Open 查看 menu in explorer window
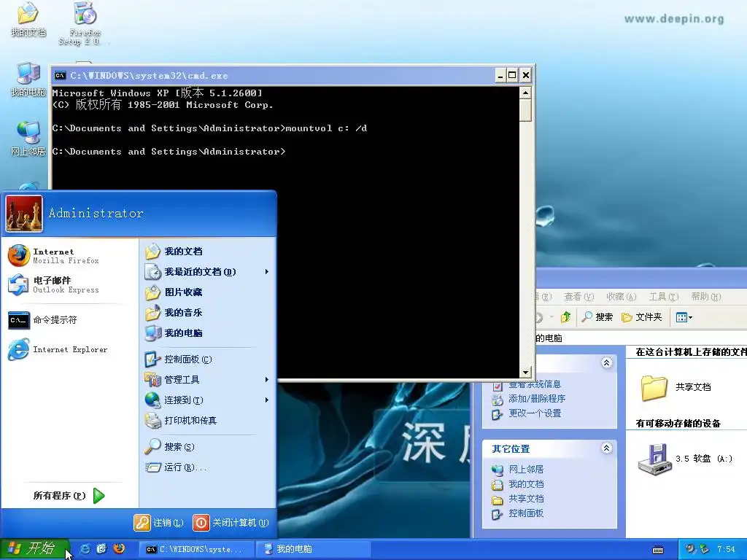The image size is (747, 560). pos(578,297)
